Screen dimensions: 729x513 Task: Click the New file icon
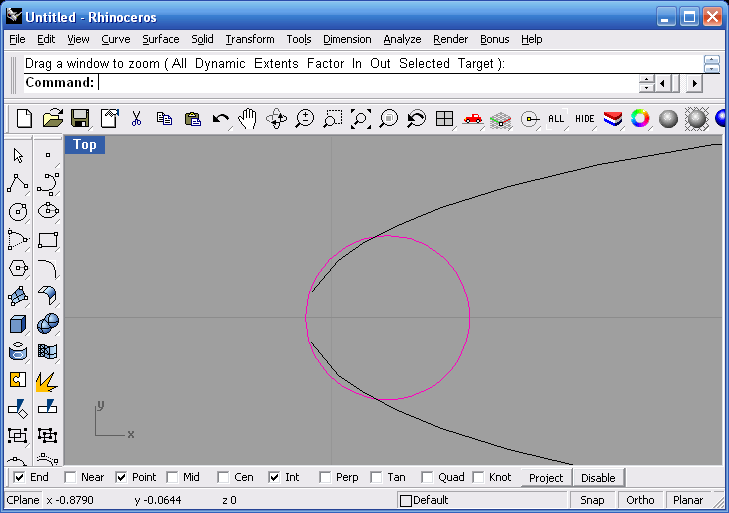[x=24, y=119]
